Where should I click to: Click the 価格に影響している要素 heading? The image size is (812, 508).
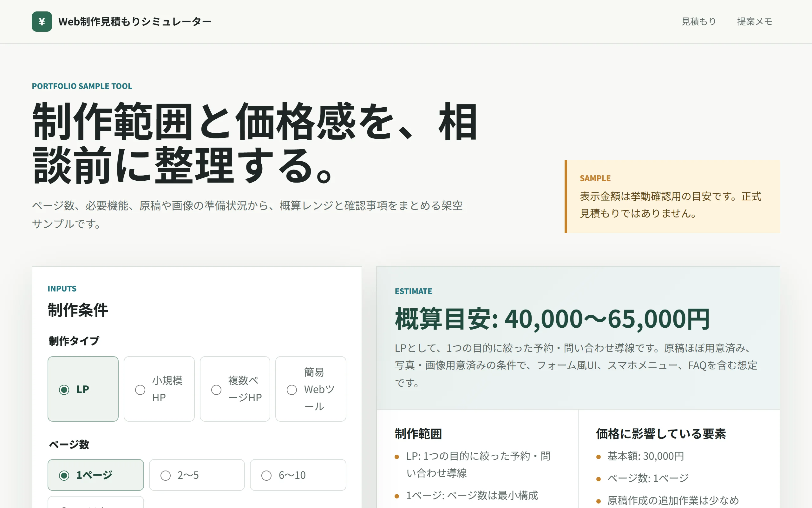point(661,434)
